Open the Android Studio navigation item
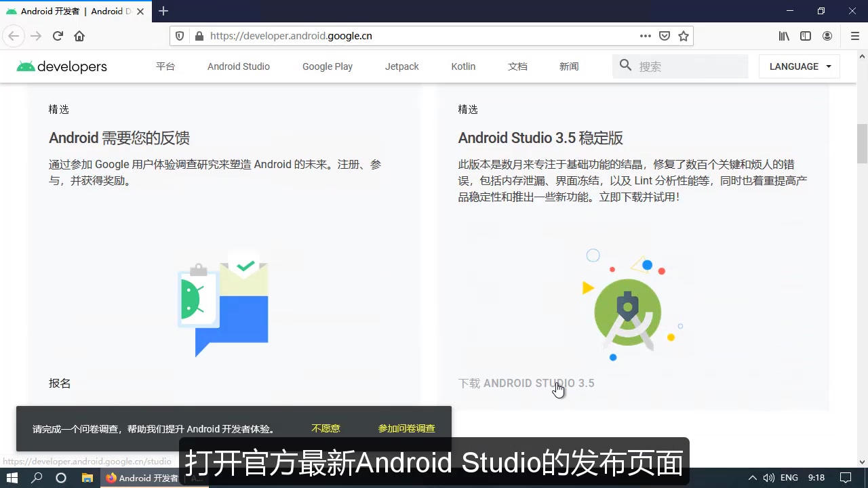Viewport: 868px width, 488px height. (239, 66)
